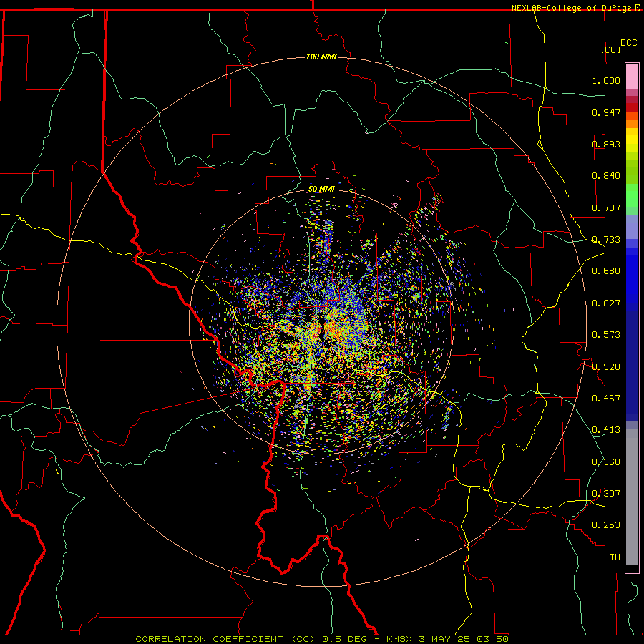Select the 100 NMI range ring label

click(x=321, y=57)
